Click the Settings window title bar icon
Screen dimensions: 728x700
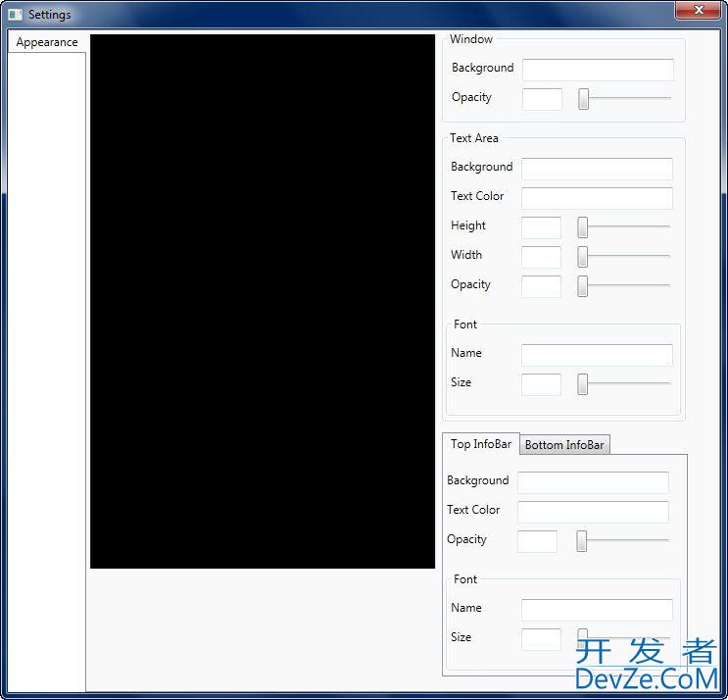click(16, 15)
